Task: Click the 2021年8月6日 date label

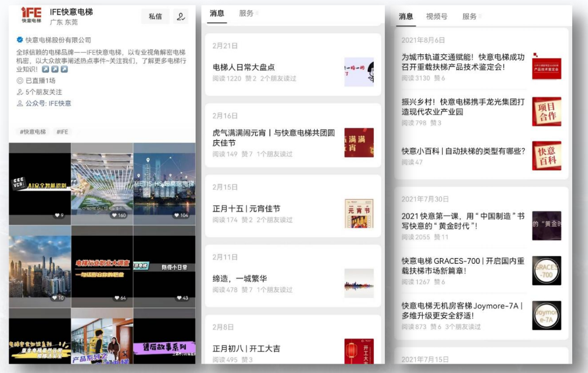Action: coord(423,40)
